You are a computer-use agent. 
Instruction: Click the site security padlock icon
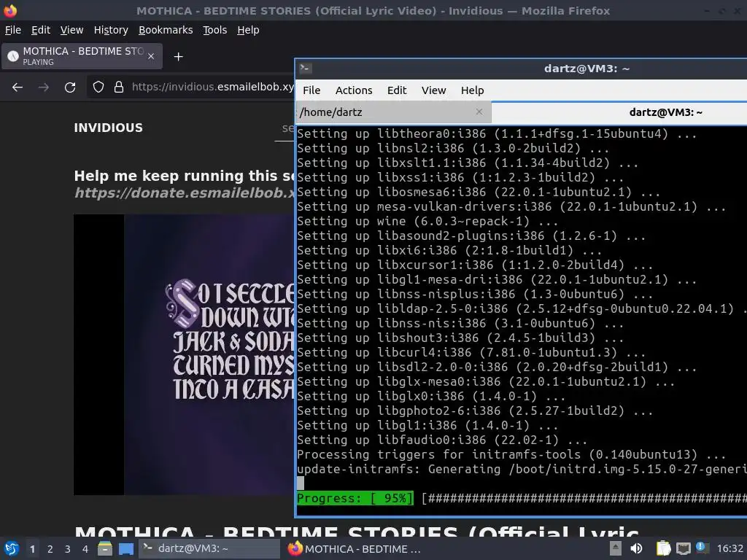click(x=119, y=87)
